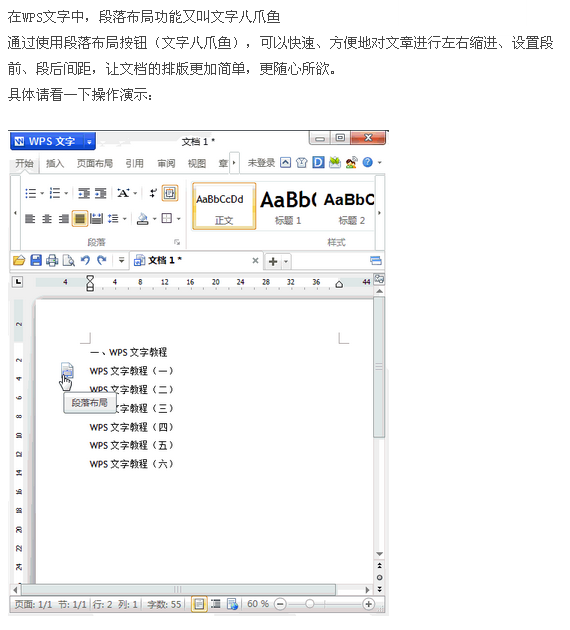Center align text icon
The height and width of the screenshot is (630, 570).
[47, 219]
